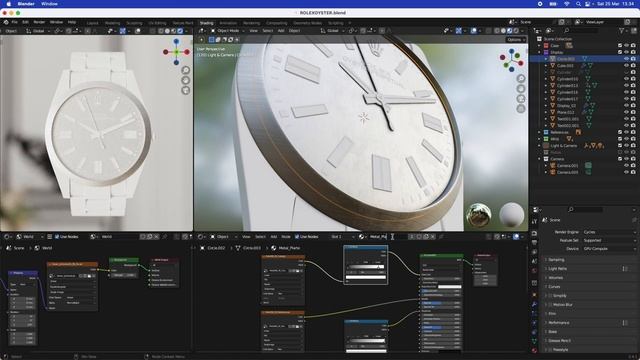Open the Add menu in right viewport header

(x=281, y=31)
